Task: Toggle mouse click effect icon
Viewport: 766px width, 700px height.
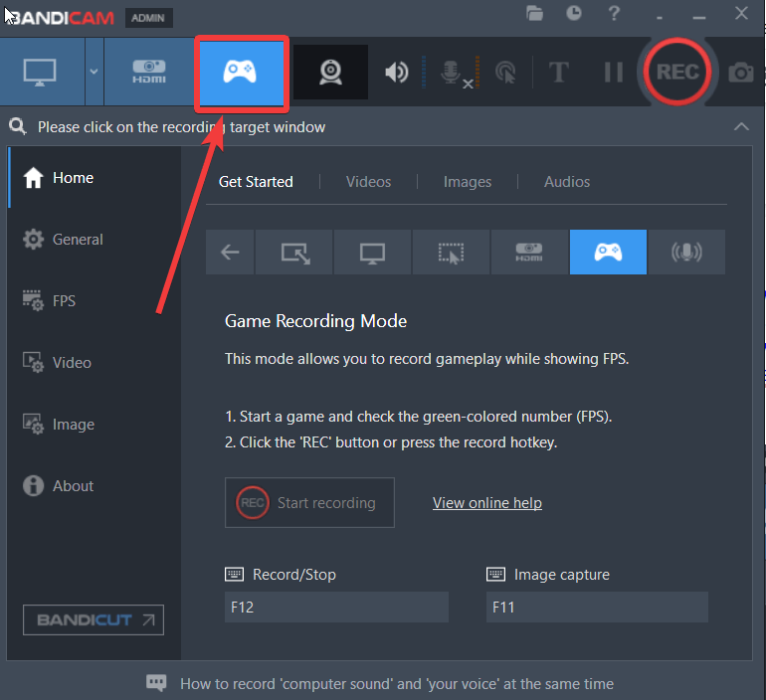Action: 505,73
